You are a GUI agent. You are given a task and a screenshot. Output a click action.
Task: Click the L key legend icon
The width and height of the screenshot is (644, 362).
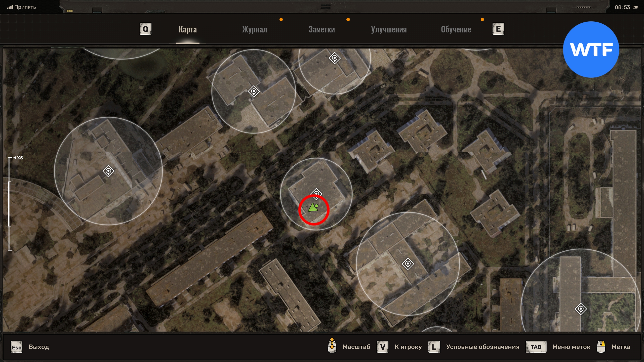tap(434, 347)
